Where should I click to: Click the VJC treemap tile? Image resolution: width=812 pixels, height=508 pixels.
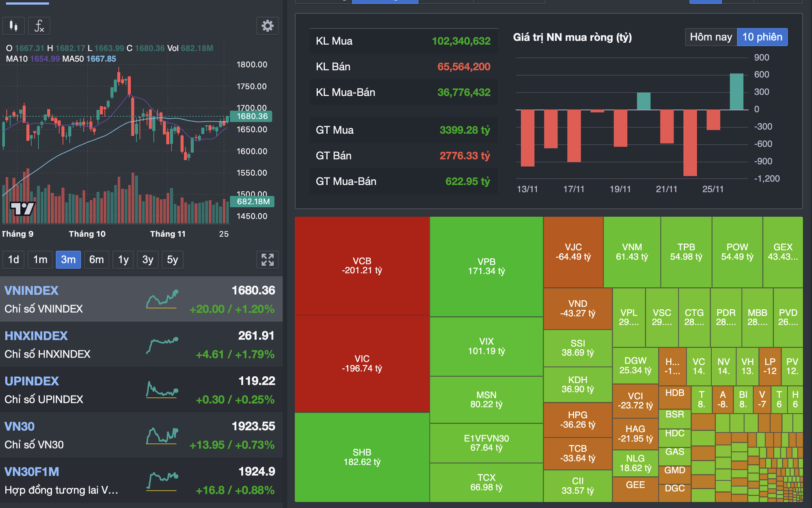(x=573, y=252)
